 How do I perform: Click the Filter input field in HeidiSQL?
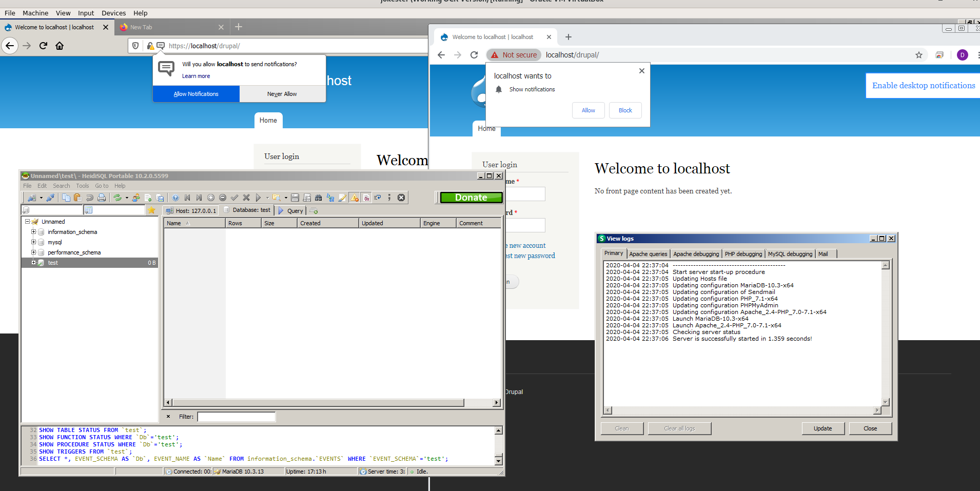[237, 417]
